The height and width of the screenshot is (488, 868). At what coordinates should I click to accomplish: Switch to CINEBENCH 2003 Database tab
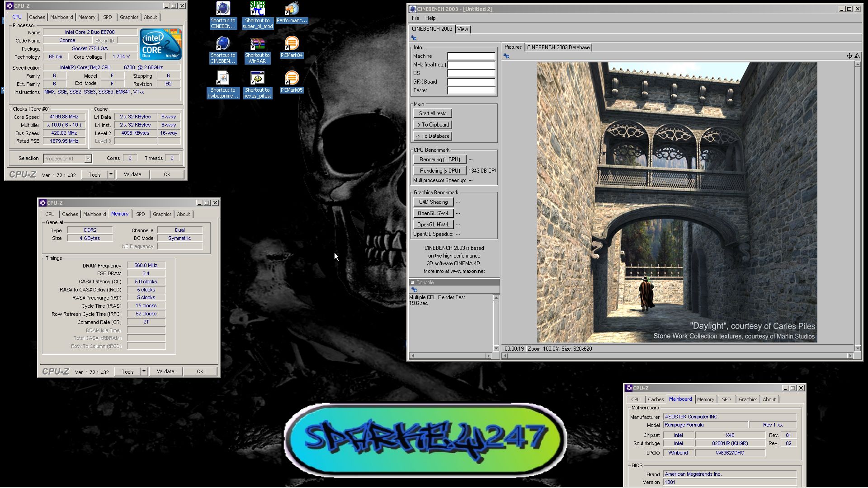[558, 47]
